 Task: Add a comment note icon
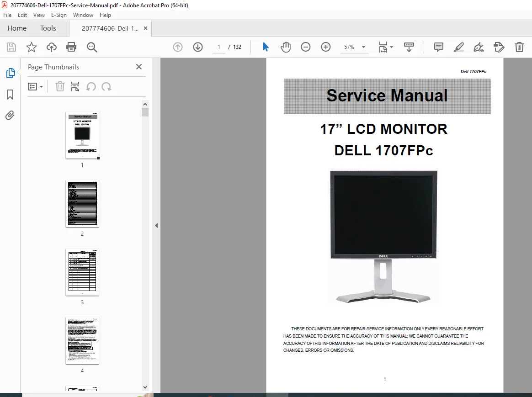439,47
